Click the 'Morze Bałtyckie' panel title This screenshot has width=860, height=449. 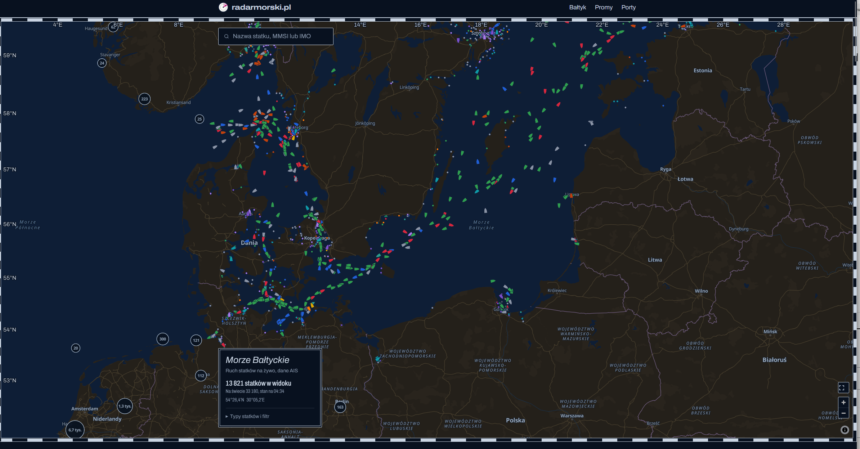point(257,360)
